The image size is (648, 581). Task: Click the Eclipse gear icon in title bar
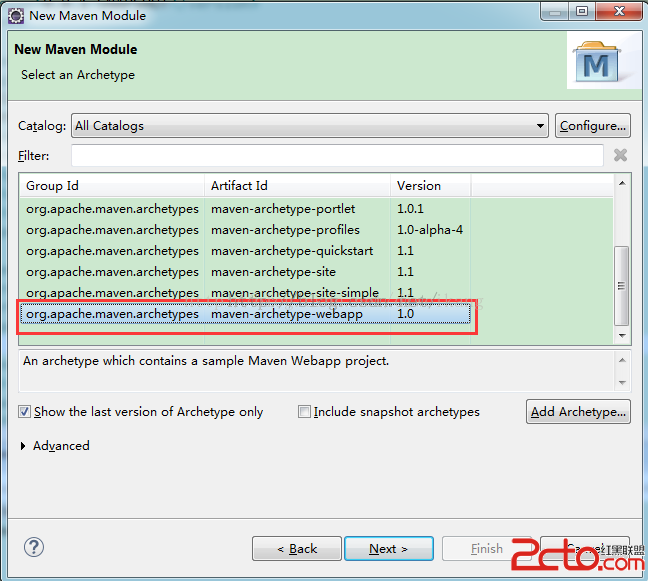16,16
